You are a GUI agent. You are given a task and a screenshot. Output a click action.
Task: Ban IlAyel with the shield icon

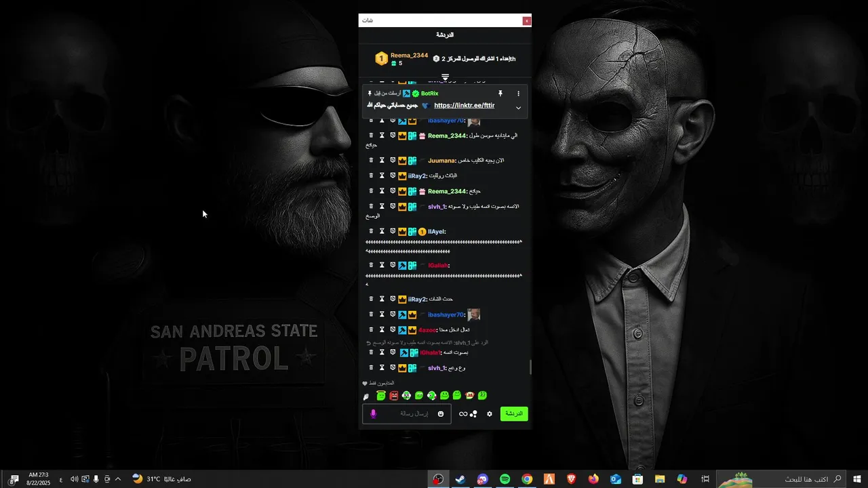point(393,231)
